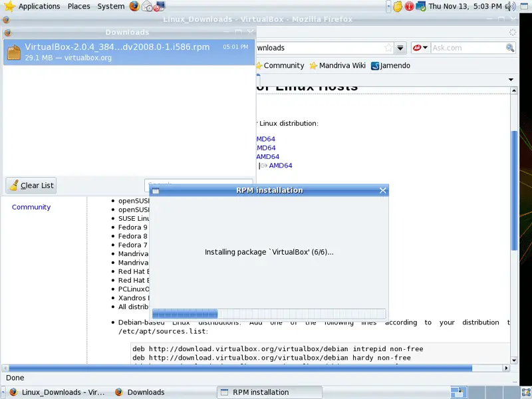Click the address bar ending in 'wnloads'
Image resolution: width=532 pixels, height=399 pixels.
pos(321,48)
